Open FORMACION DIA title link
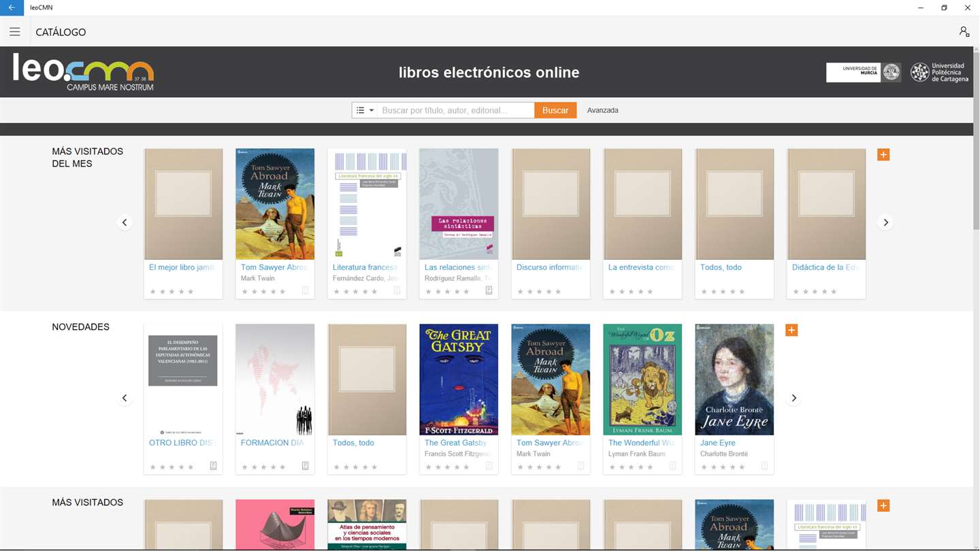Viewport: 980px width, 551px height. click(x=272, y=443)
